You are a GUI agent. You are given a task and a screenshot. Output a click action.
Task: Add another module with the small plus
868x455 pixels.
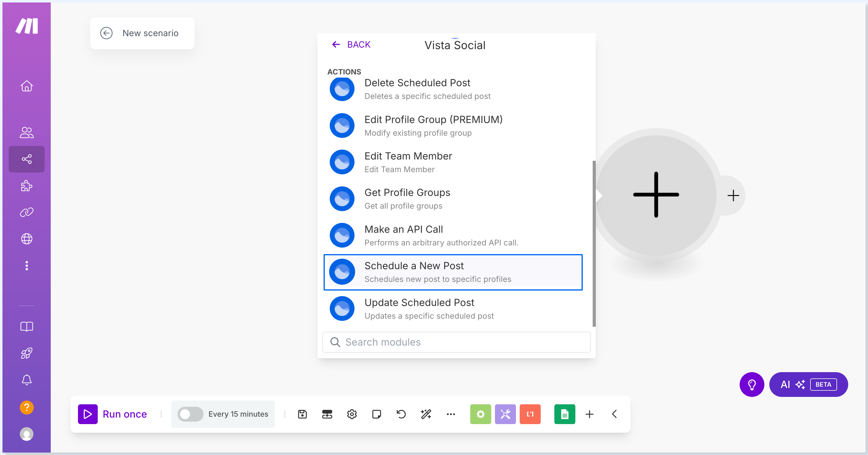click(733, 196)
